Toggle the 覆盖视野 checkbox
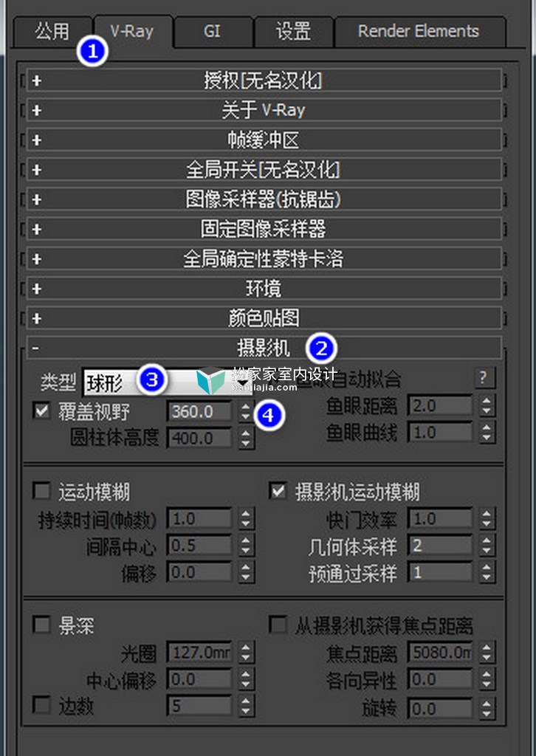 tap(41, 410)
